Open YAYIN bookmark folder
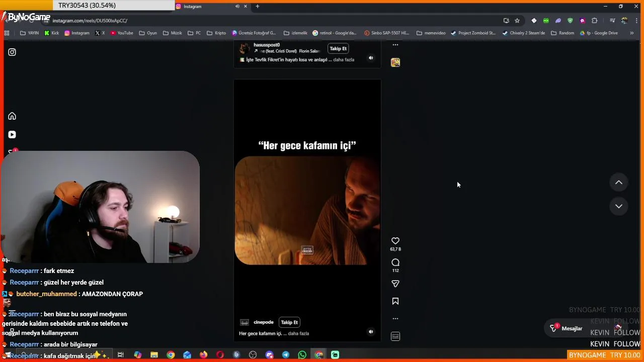Image resolution: width=644 pixels, height=362 pixels. pyautogui.click(x=29, y=33)
